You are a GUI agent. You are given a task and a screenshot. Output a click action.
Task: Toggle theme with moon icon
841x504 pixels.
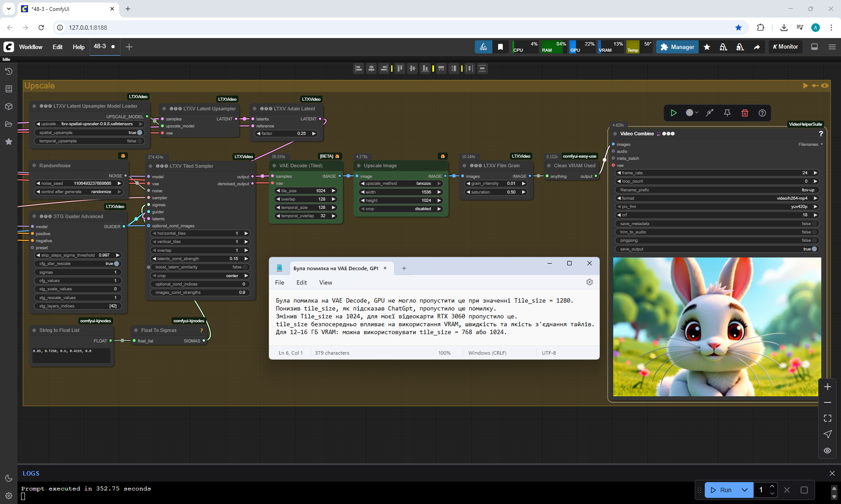point(9,478)
